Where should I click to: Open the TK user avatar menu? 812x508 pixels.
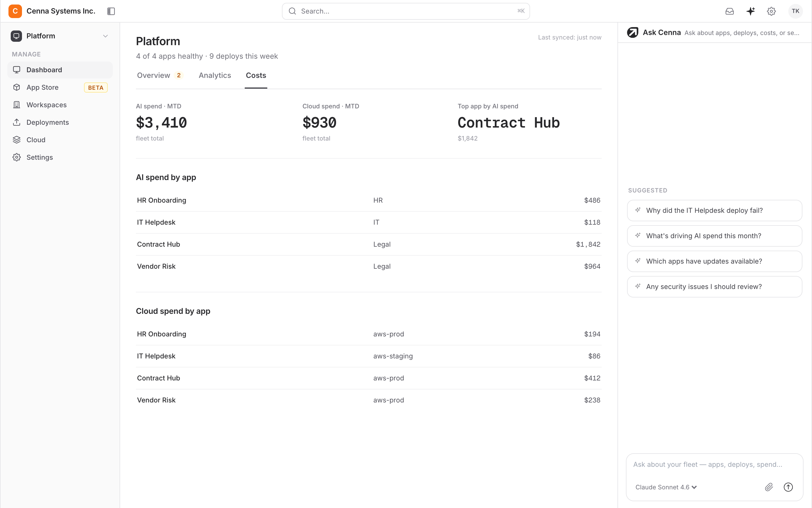[x=795, y=11]
